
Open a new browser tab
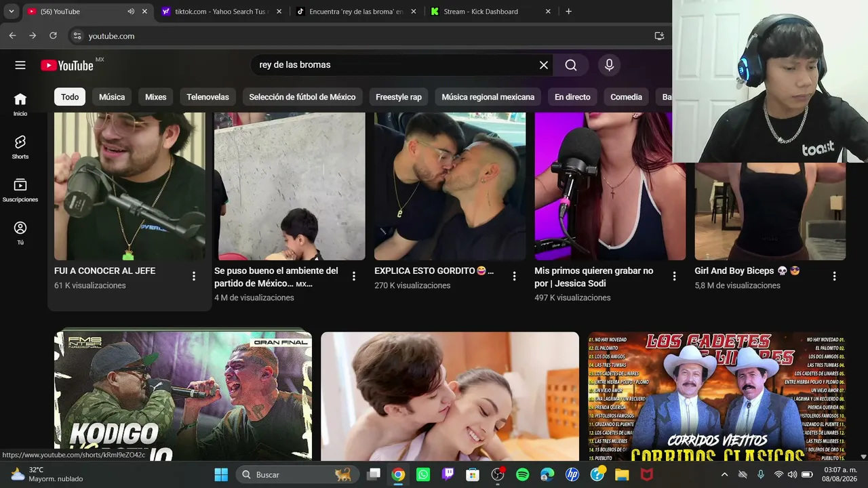click(568, 12)
